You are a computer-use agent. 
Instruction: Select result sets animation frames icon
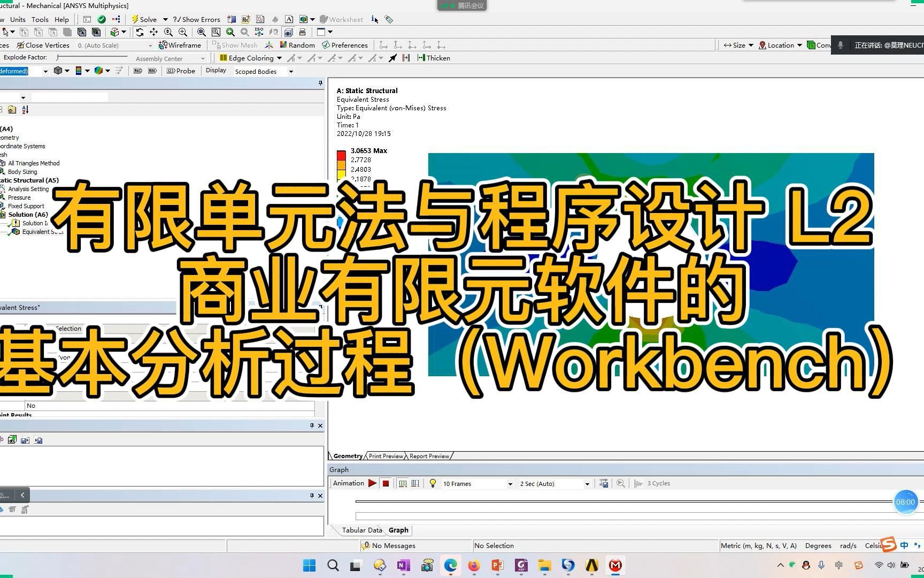pos(415,483)
